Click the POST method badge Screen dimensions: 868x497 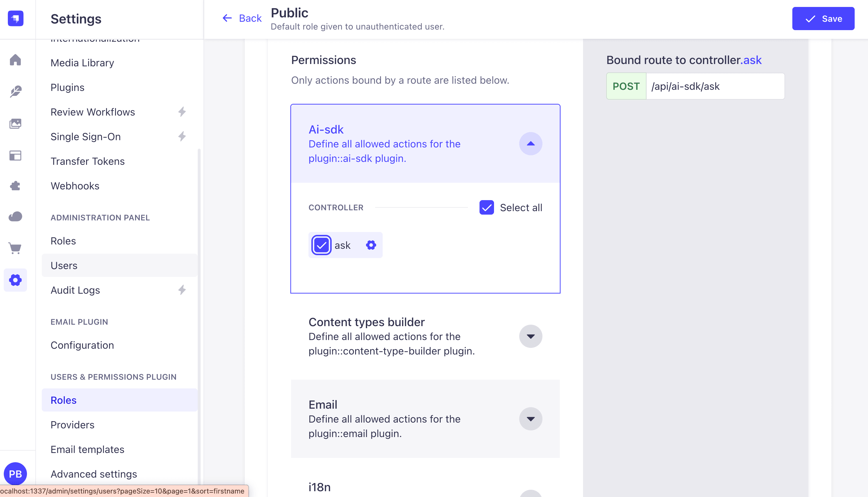click(626, 86)
